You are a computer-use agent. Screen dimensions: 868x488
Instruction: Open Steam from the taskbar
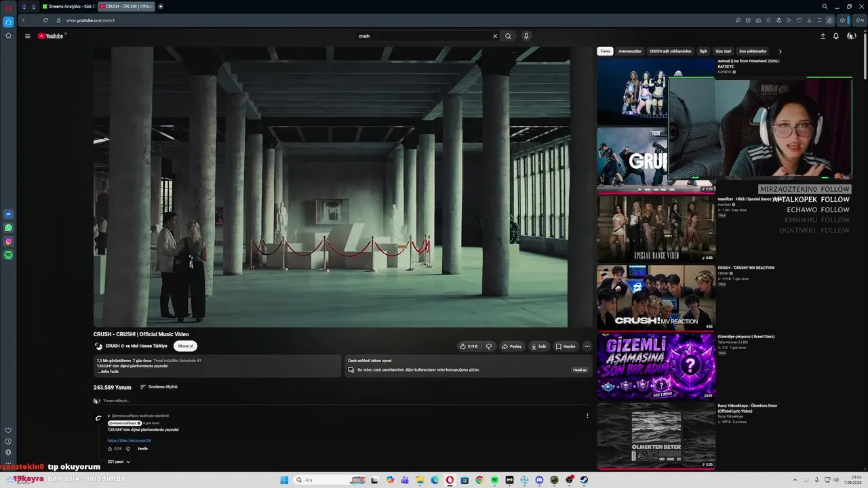584,480
